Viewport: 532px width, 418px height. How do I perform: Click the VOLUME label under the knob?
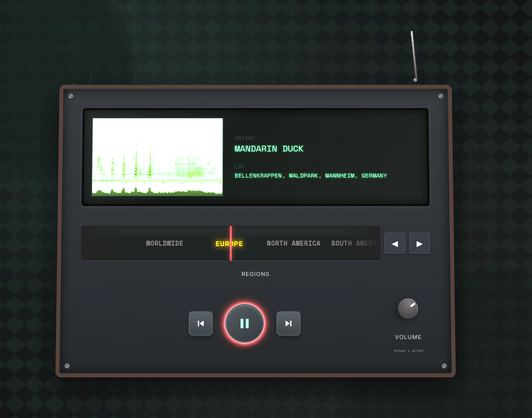tap(408, 337)
